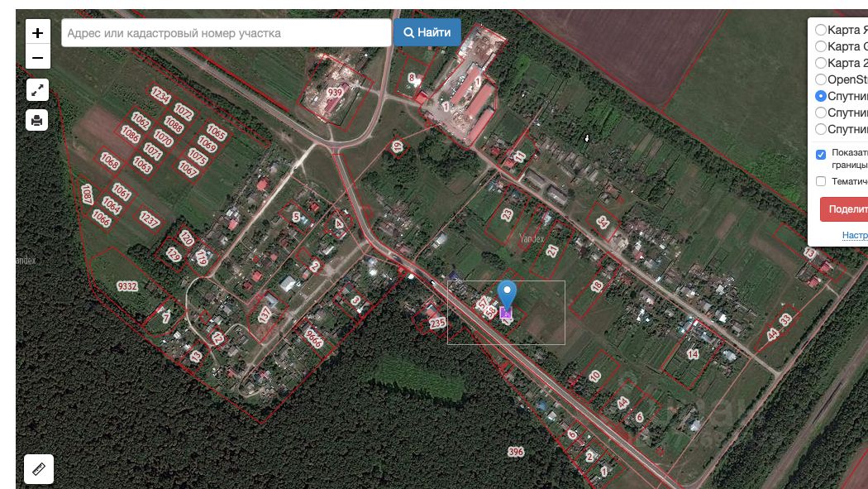The image size is (868, 489).
Task: Select parcel labeled 235
Action: [x=437, y=324]
